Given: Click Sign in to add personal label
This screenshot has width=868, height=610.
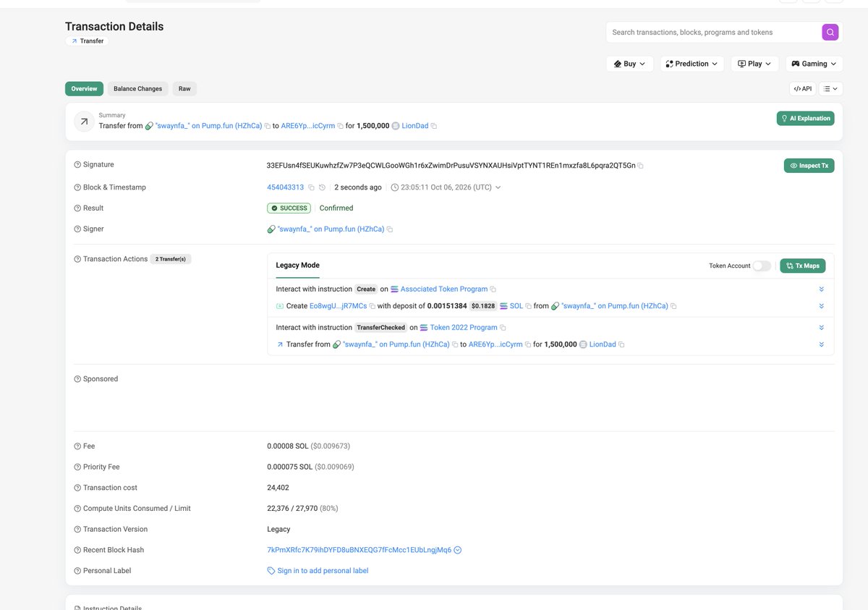Looking at the screenshot, I should tap(323, 571).
